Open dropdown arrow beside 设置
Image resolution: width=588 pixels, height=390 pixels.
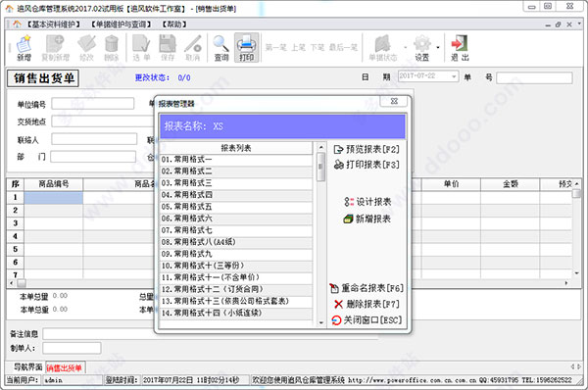(438, 48)
